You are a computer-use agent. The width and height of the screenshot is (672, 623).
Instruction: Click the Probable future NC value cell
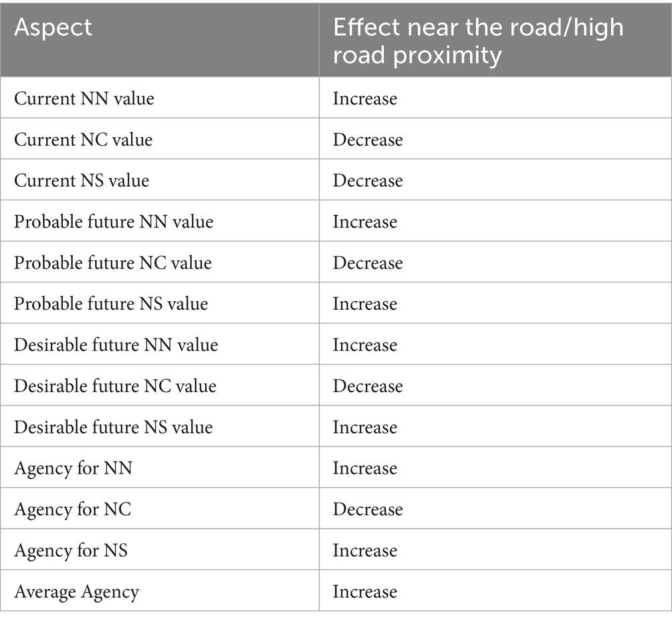[x=113, y=262]
